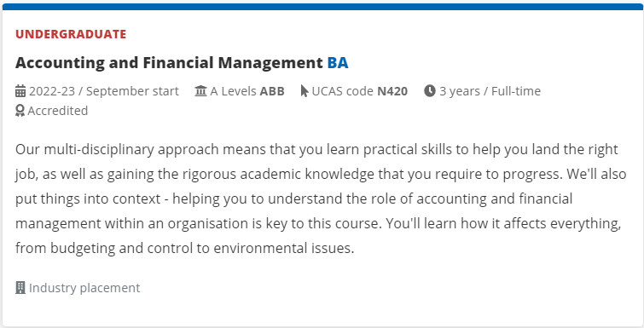Click the bold ABB grade text

click(272, 91)
